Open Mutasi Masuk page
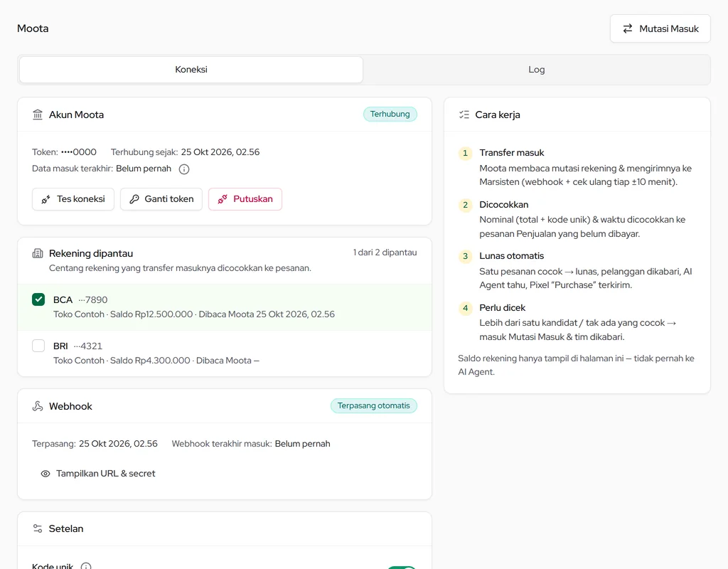 tap(660, 28)
